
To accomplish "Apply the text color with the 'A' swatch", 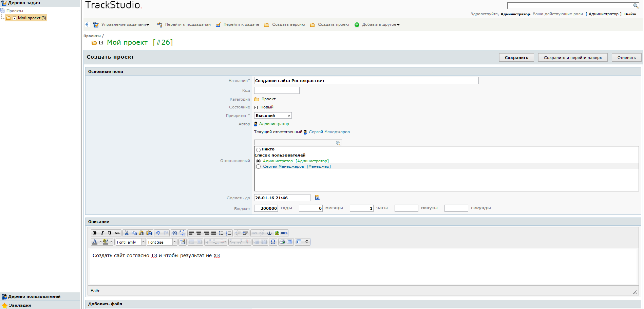I will coord(95,242).
